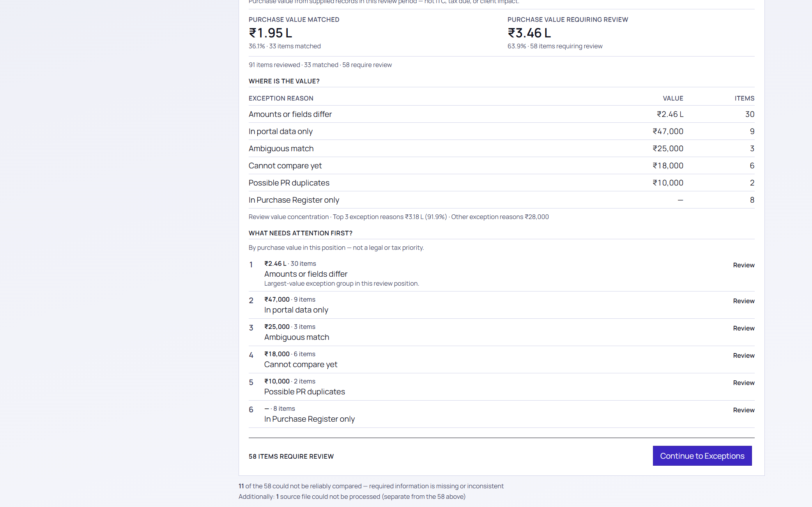The height and width of the screenshot is (507, 812).
Task: Click the ₹1.95 L matched value
Action: coord(271,33)
